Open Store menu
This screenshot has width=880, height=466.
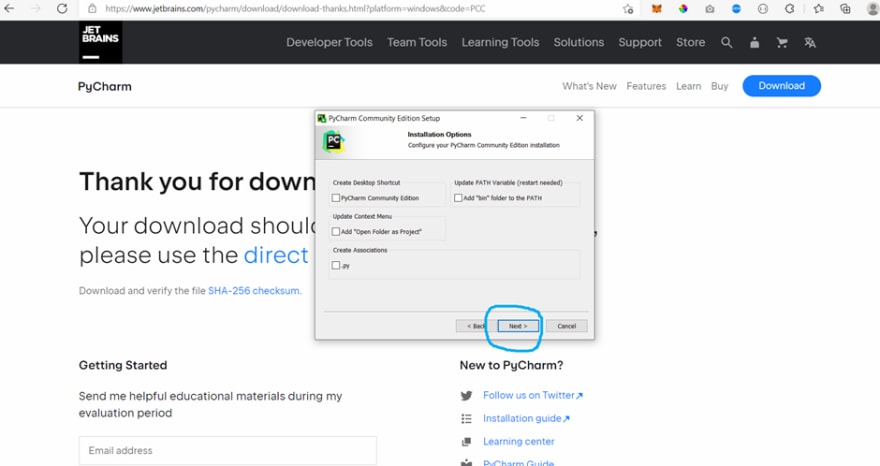tap(690, 43)
